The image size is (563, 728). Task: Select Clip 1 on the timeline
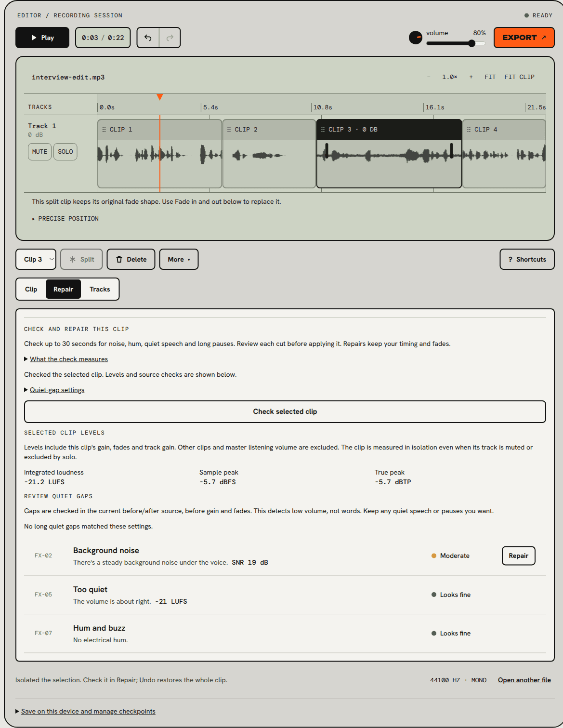[159, 154]
